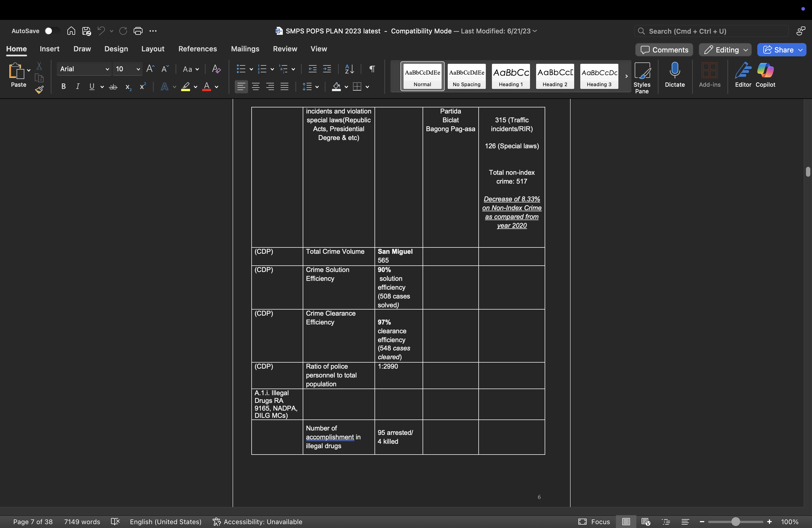Toggle Focus mode in status bar
This screenshot has height=528, width=812.
click(x=594, y=522)
